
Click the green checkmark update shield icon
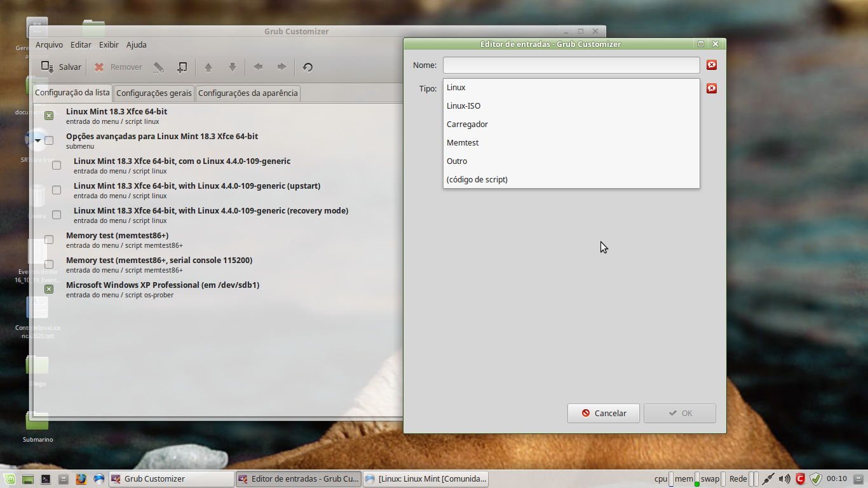pos(817,478)
